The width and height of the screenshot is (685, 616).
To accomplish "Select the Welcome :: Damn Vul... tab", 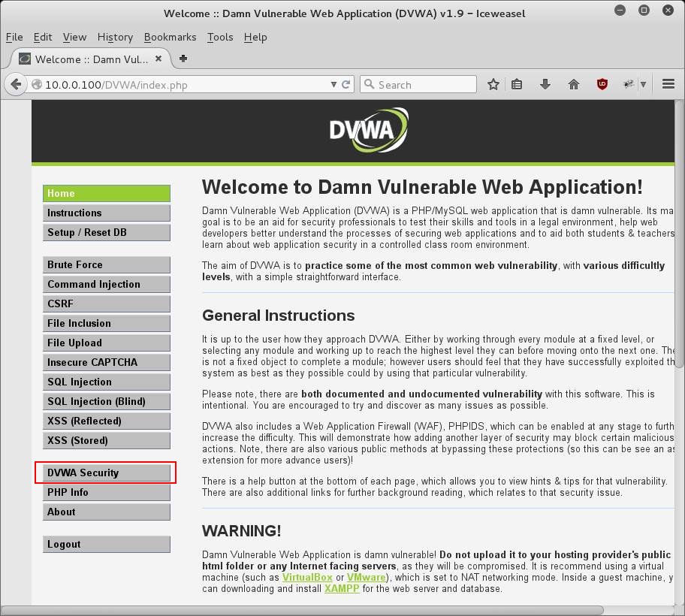I will [90, 59].
